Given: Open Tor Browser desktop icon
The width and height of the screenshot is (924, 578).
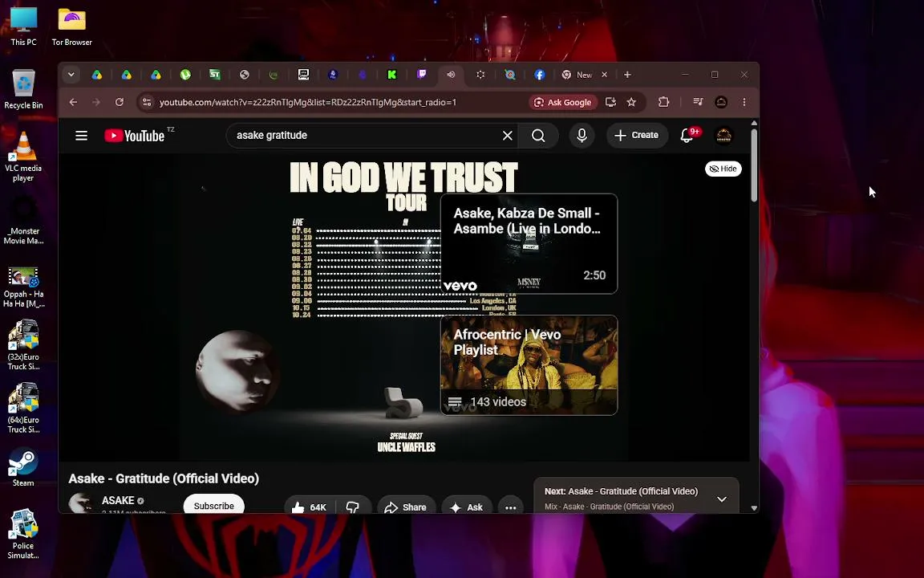Looking at the screenshot, I should 72,26.
